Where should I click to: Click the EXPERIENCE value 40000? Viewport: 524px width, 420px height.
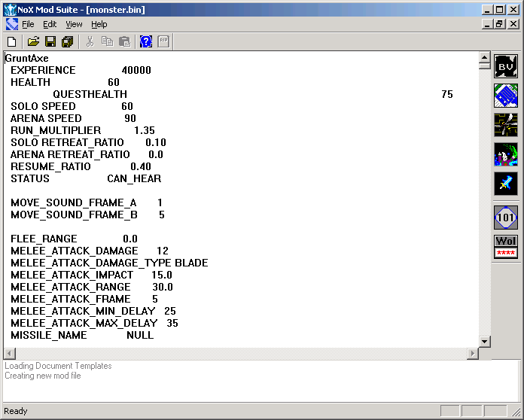[x=136, y=70]
